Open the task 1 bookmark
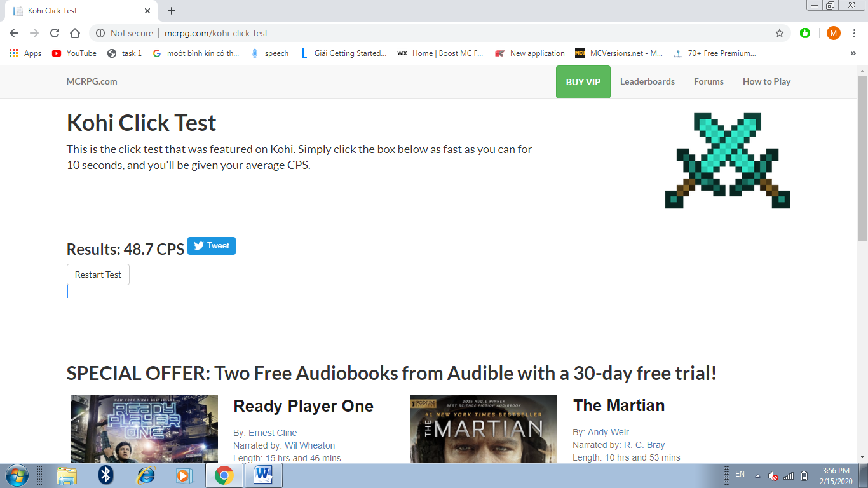The image size is (868, 488). click(125, 53)
